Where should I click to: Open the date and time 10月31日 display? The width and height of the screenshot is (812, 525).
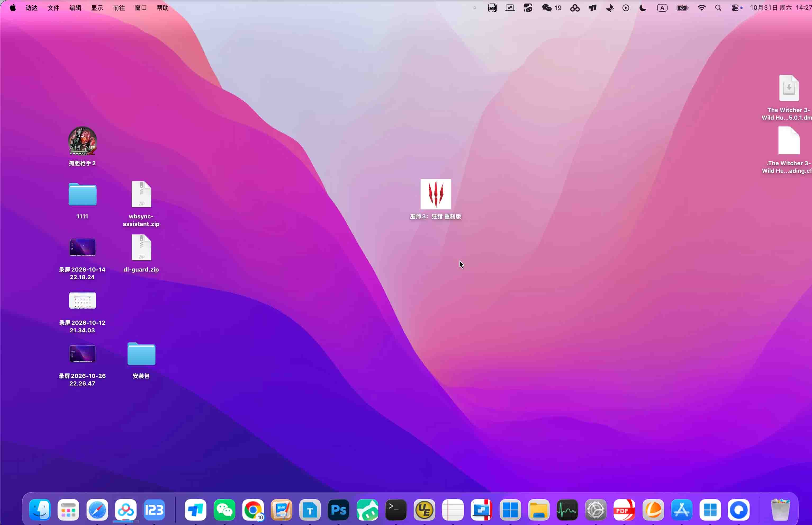(x=780, y=7)
